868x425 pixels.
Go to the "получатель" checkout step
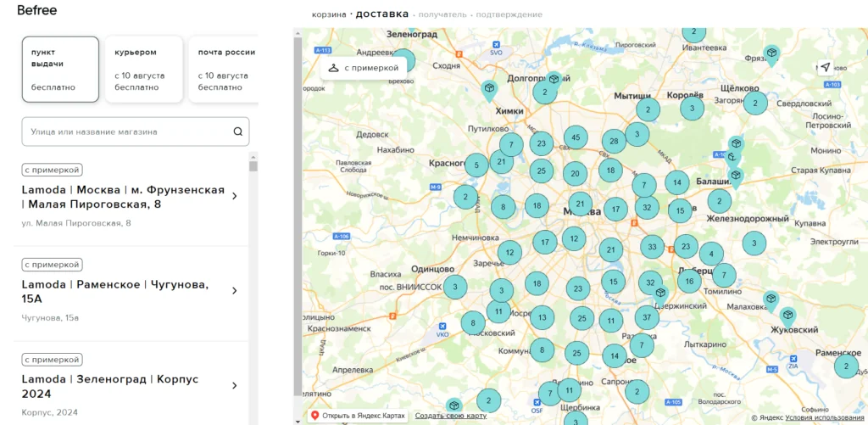(x=442, y=14)
